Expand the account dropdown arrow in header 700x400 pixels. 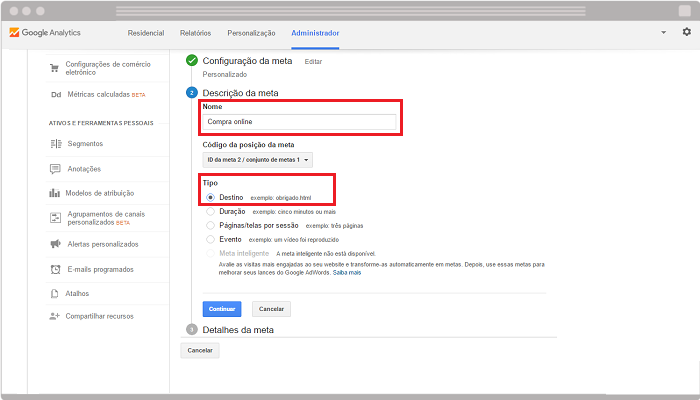[663, 32]
